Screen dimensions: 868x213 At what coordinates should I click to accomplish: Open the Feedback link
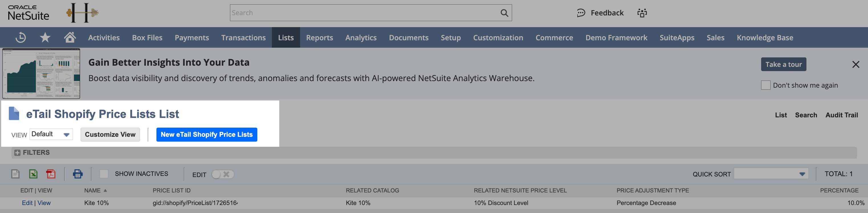point(600,13)
